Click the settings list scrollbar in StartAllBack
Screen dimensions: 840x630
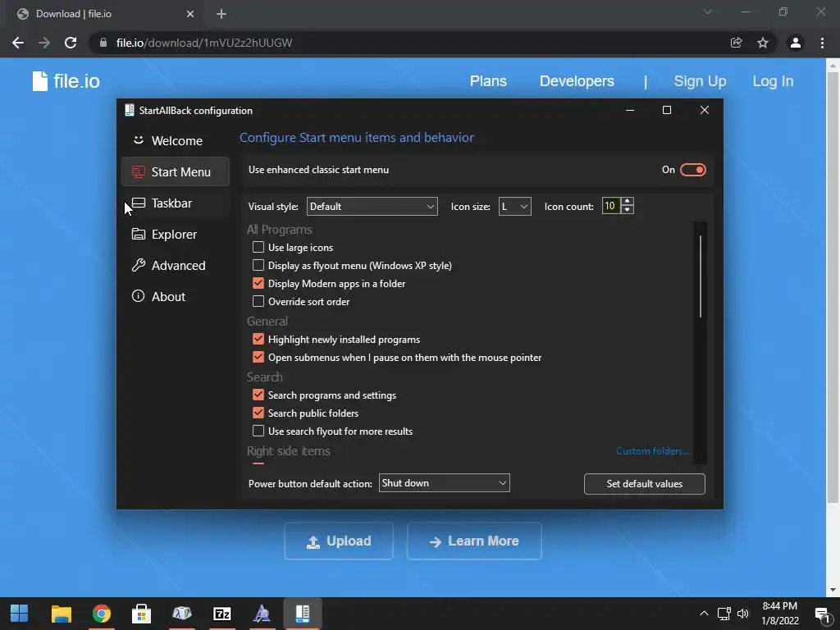tap(701, 276)
